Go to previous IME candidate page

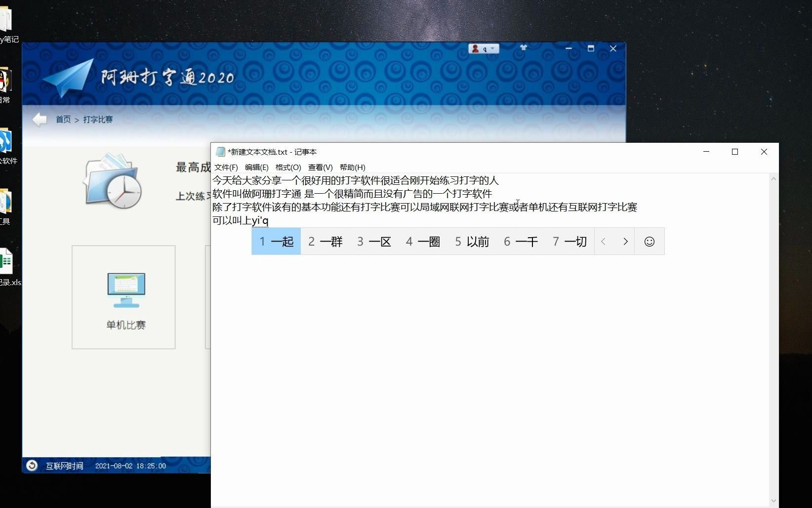(x=604, y=241)
